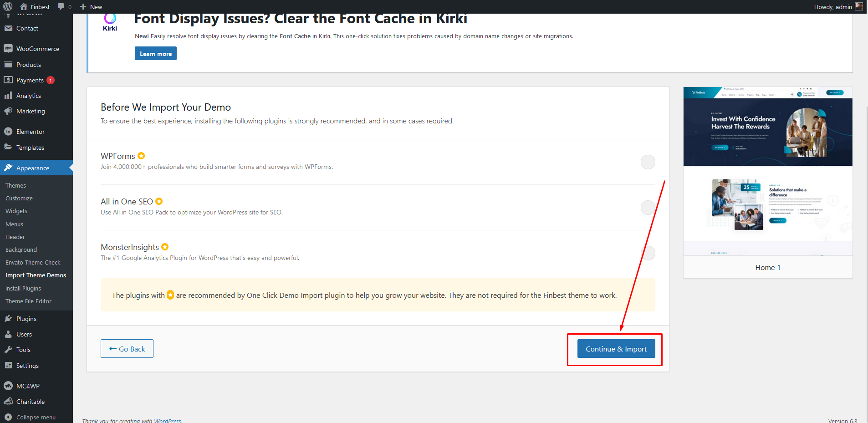Click the Go Back button
Screen dimensions: 868x423
127,349
